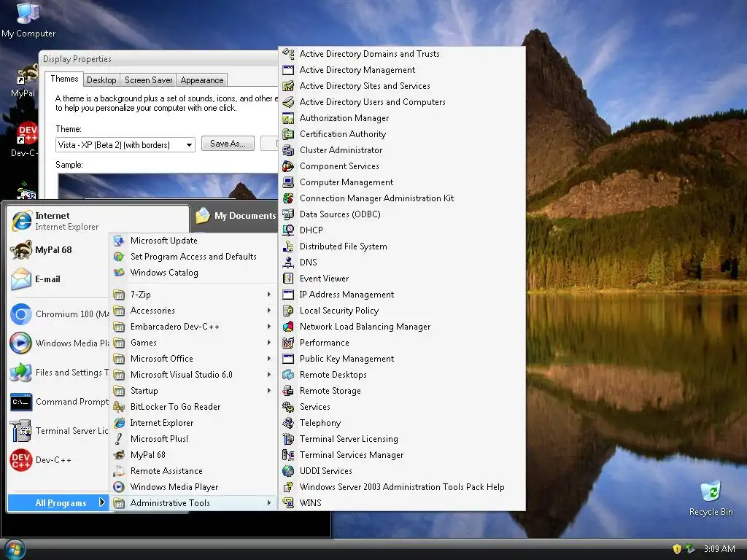Click the Active Directory Sites and Services icon
The height and width of the screenshot is (560, 747).
(288, 86)
